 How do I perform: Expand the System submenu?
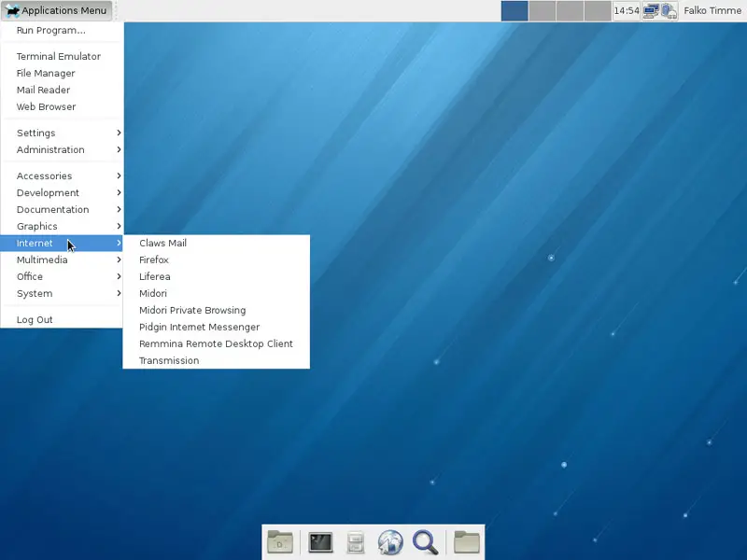click(62, 293)
